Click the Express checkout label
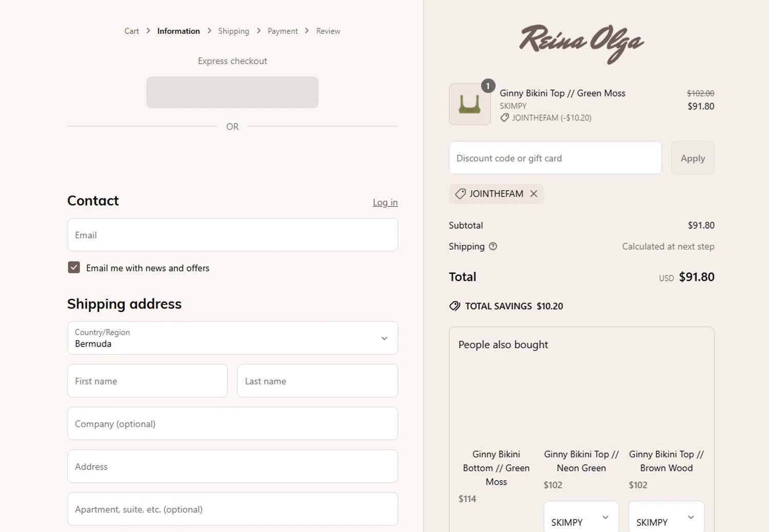This screenshot has height=532, width=769. point(232,61)
